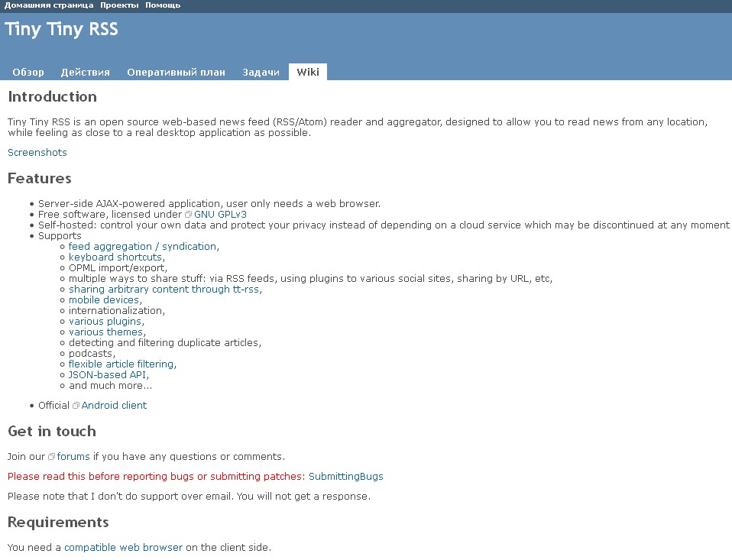The height and width of the screenshot is (560, 732).
Task: Click the 'Supports' bullet text
Action: click(60, 236)
